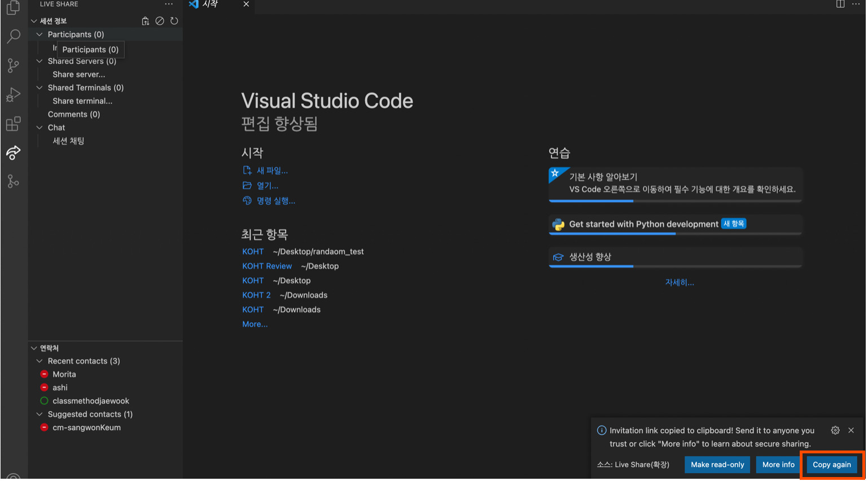Expand the Chat section entries
The width and height of the screenshot is (868, 481).
click(40, 127)
